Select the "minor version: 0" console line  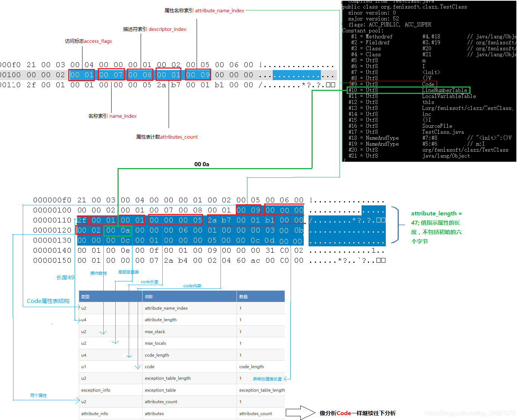[372, 13]
